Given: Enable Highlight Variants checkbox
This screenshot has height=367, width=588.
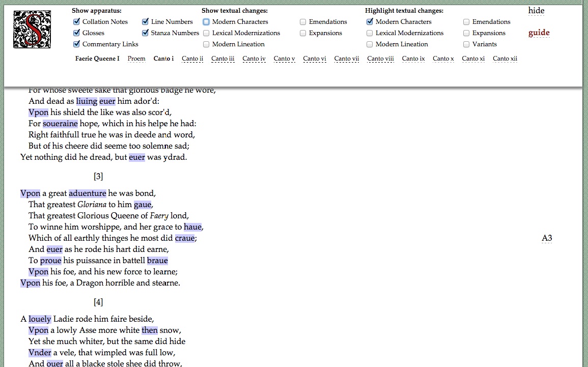Looking at the screenshot, I should [466, 44].
